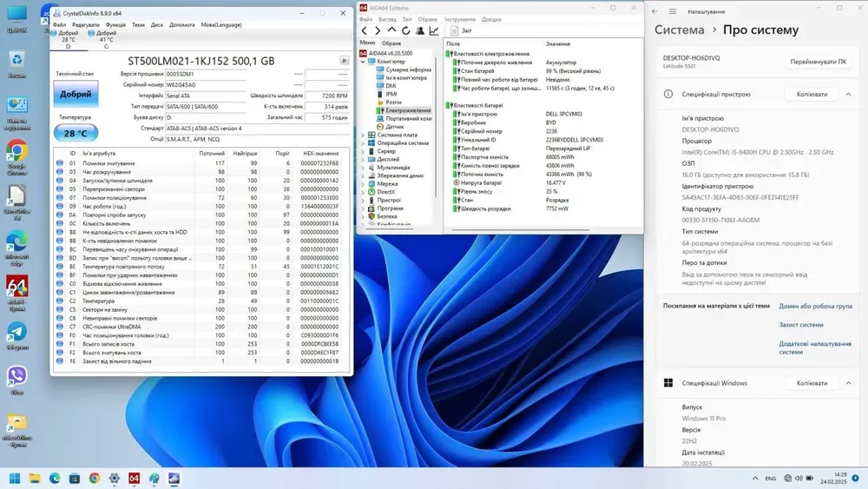Open AIDA64 Report chart icon in toolbar
The width and height of the screenshot is (868, 489).
434,30
